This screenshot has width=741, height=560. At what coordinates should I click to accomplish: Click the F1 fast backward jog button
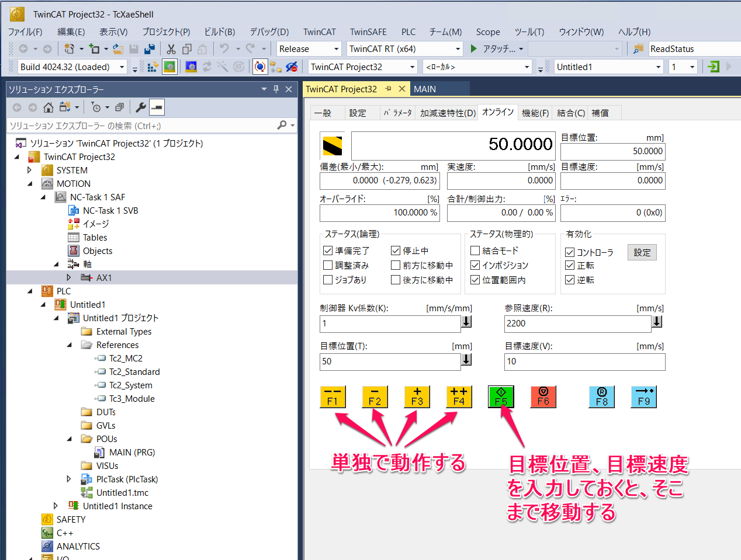point(333,396)
